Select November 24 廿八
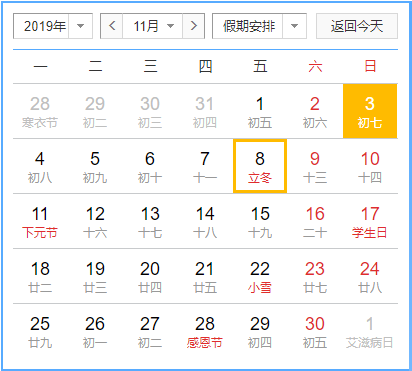 (x=370, y=276)
